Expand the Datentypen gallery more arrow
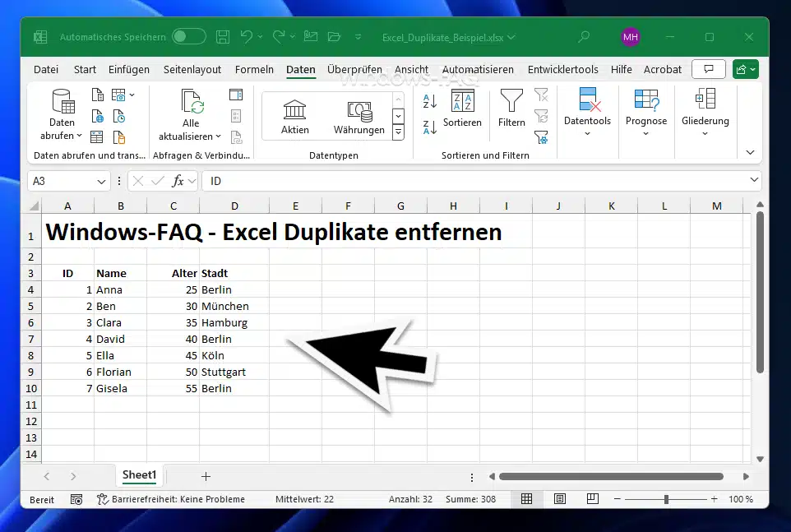791x532 pixels. [x=399, y=132]
